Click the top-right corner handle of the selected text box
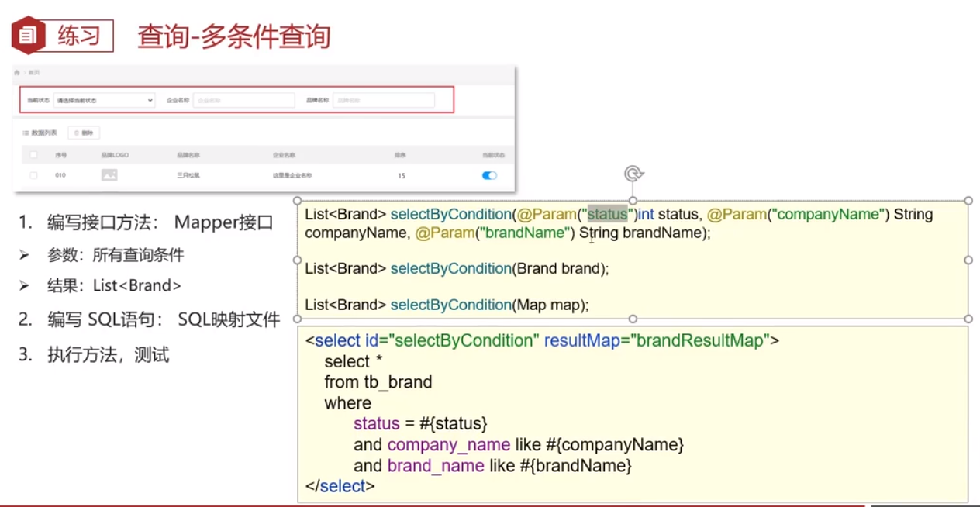 coord(968,201)
